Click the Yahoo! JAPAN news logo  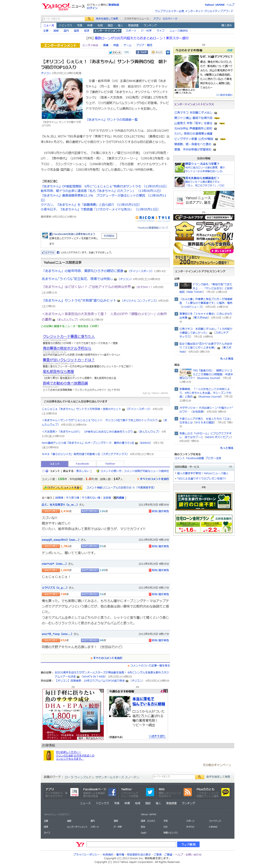63,6
